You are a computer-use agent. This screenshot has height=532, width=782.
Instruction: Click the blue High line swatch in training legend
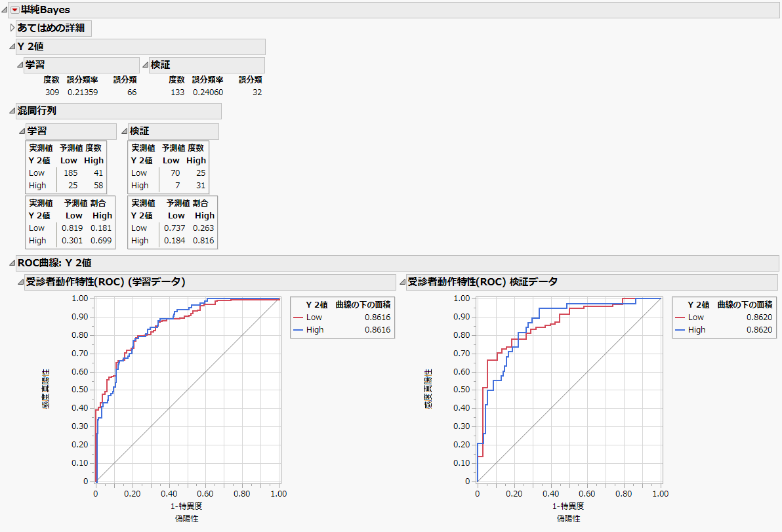(298, 330)
